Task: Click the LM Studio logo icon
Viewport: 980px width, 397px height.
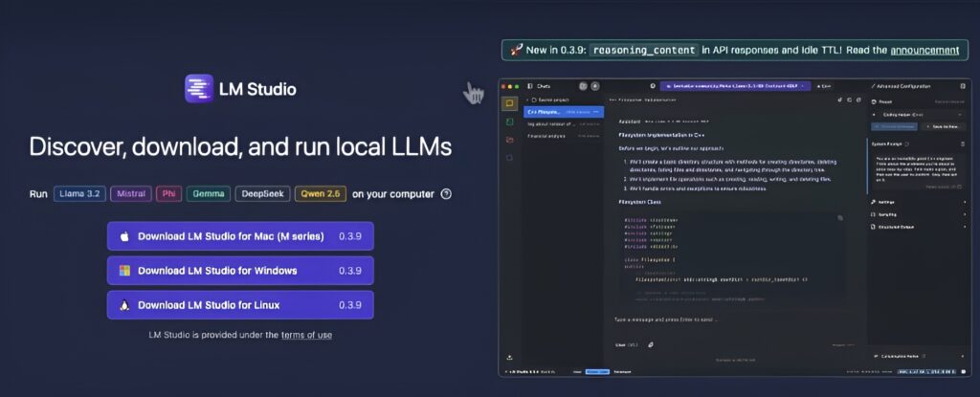Action: 199,89
